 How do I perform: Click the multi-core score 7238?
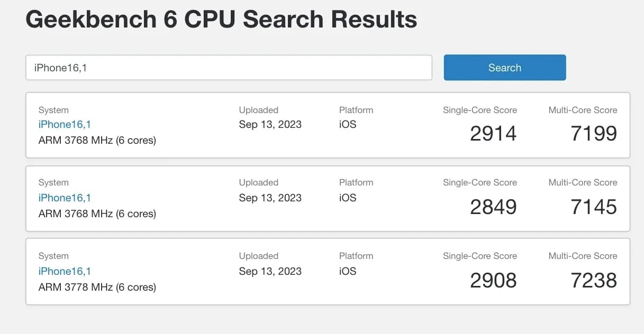coord(593,280)
